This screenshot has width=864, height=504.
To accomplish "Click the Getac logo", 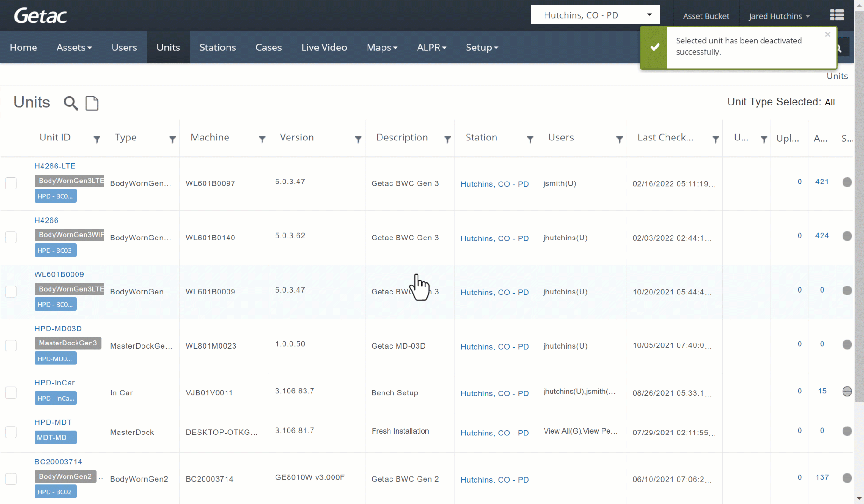I will click(41, 16).
